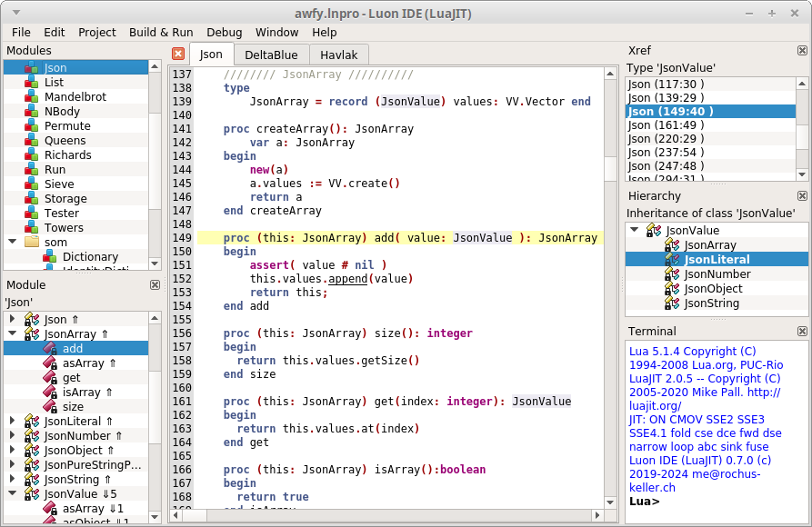Click the Mandelbrot module icon
Image resolution: width=812 pixels, height=527 pixels.
click(33, 96)
